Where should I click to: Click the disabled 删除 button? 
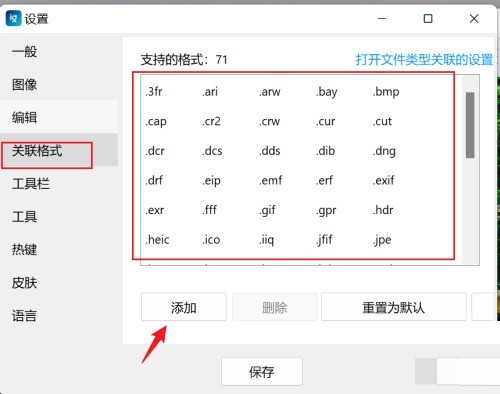point(275,307)
